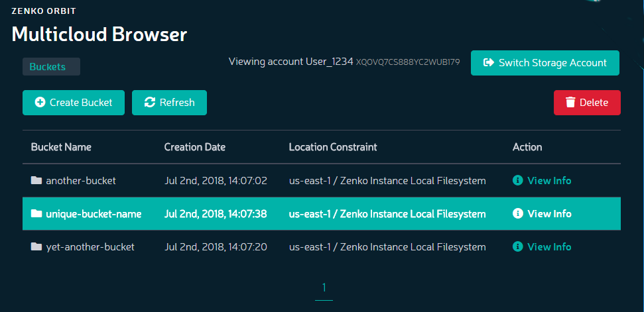644x312 pixels.
Task: Click the folder icon beside unique-bucket-name
Action: point(36,213)
